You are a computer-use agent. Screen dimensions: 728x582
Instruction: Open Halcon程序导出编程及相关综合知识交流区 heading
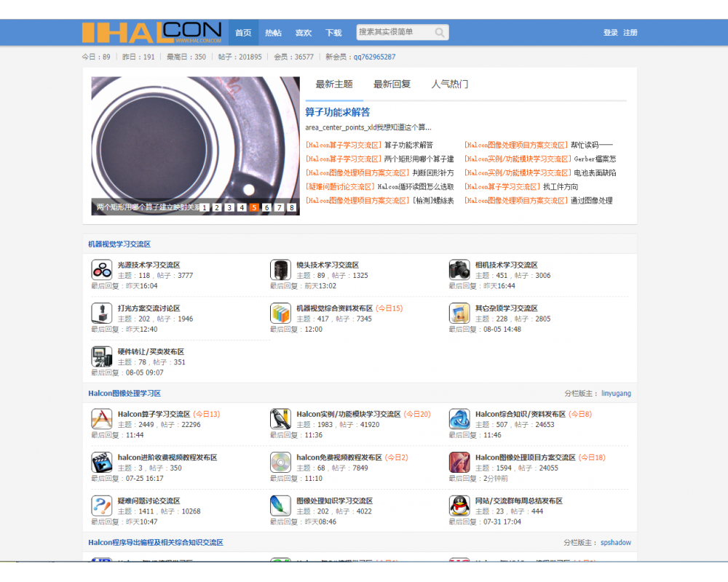pos(156,542)
